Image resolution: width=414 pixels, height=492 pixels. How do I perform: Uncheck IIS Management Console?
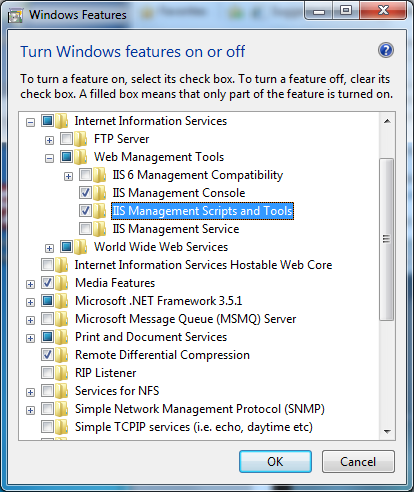pyautogui.click(x=85, y=192)
